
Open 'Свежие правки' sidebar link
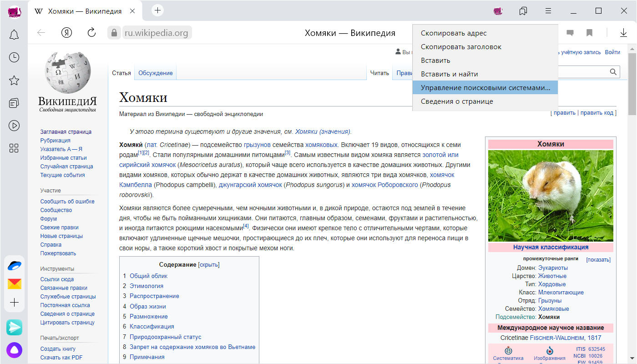[59, 227]
